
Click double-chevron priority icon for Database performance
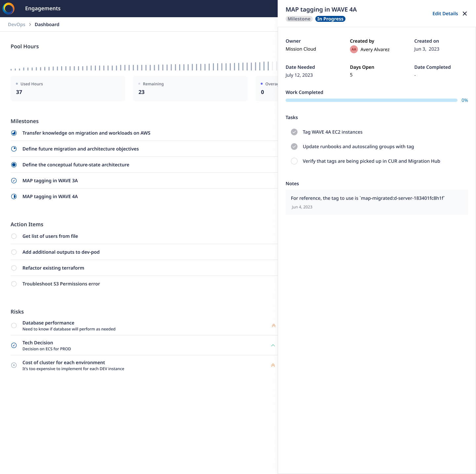273,325
